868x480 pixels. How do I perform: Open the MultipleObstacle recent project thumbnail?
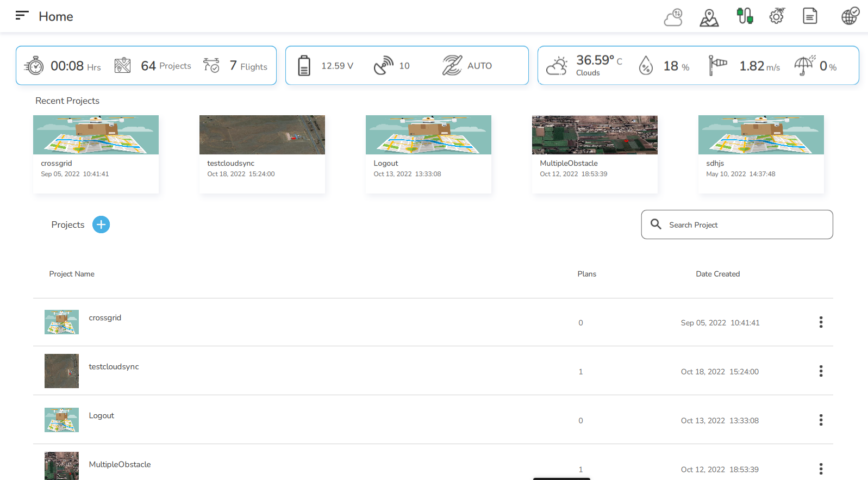(595, 135)
